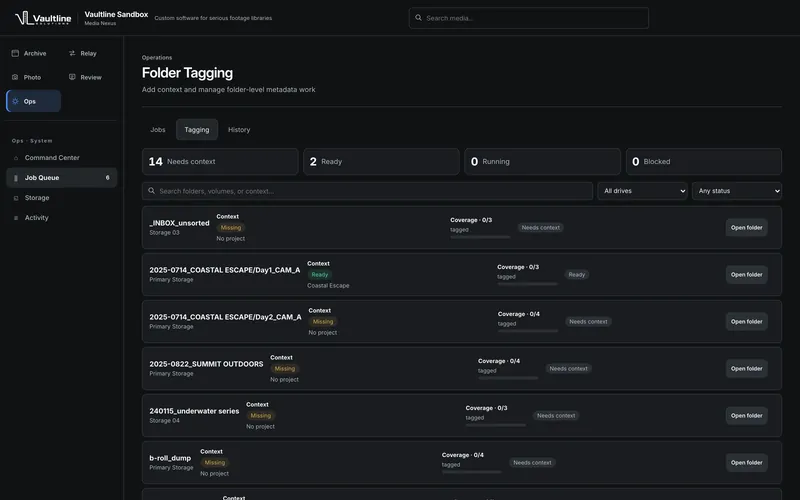Select the Tagging tab
Screen dimensions: 800x500
click(x=197, y=130)
